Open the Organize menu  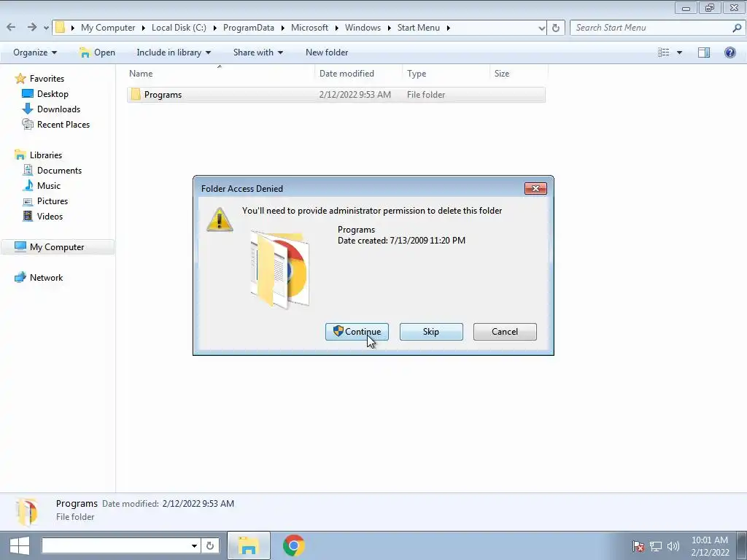35,52
